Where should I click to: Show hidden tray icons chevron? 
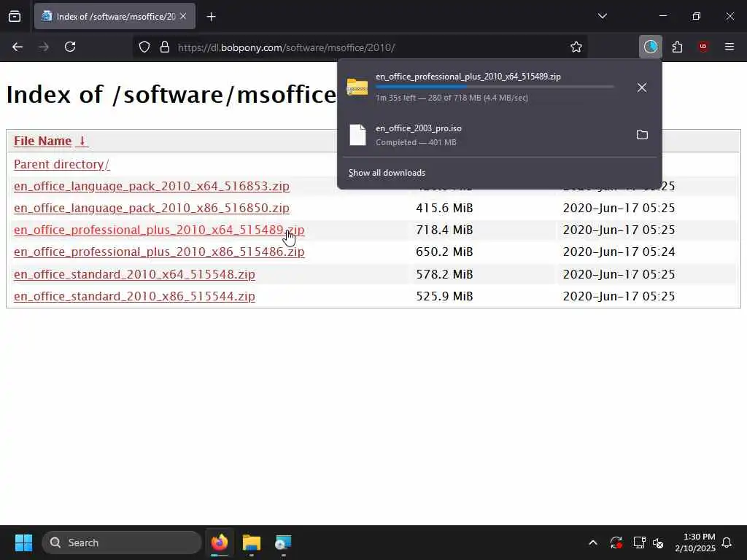[x=593, y=542]
